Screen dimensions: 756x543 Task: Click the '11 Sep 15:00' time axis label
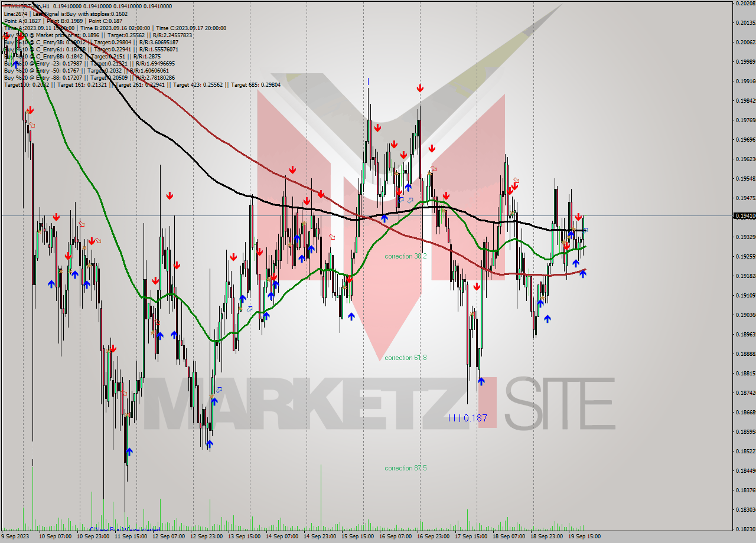point(131,537)
